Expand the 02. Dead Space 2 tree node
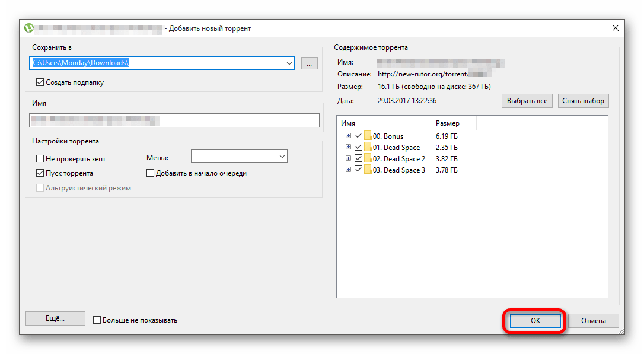 coord(347,158)
